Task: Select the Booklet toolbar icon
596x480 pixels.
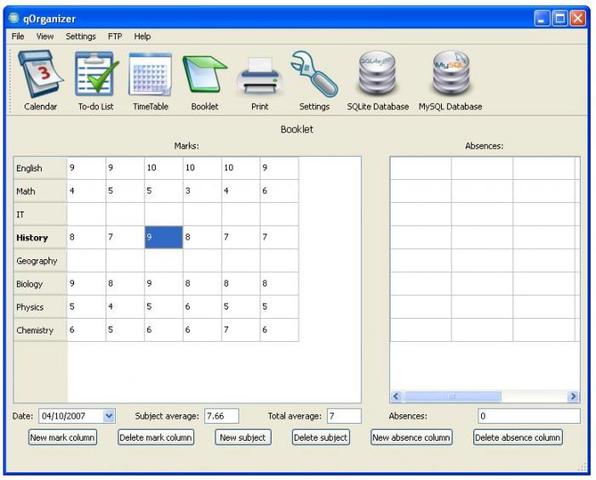Action: (204, 74)
